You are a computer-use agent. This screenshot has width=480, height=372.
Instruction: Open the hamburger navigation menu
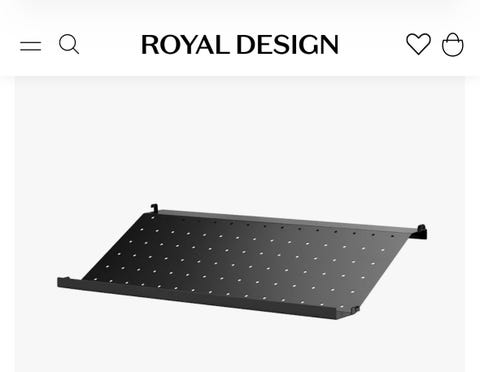[30, 46]
